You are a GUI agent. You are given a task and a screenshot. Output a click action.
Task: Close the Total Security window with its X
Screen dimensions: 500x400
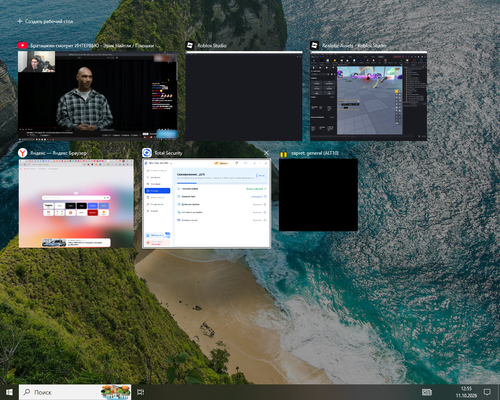[x=266, y=153]
